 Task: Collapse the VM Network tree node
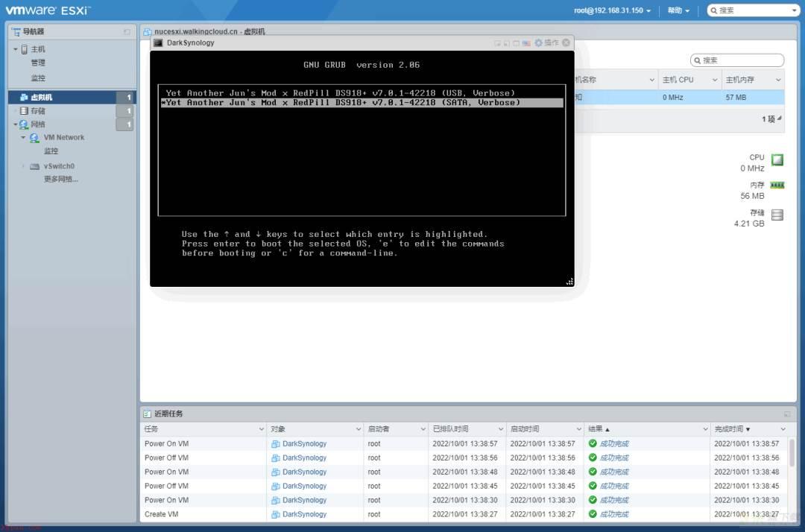point(23,138)
